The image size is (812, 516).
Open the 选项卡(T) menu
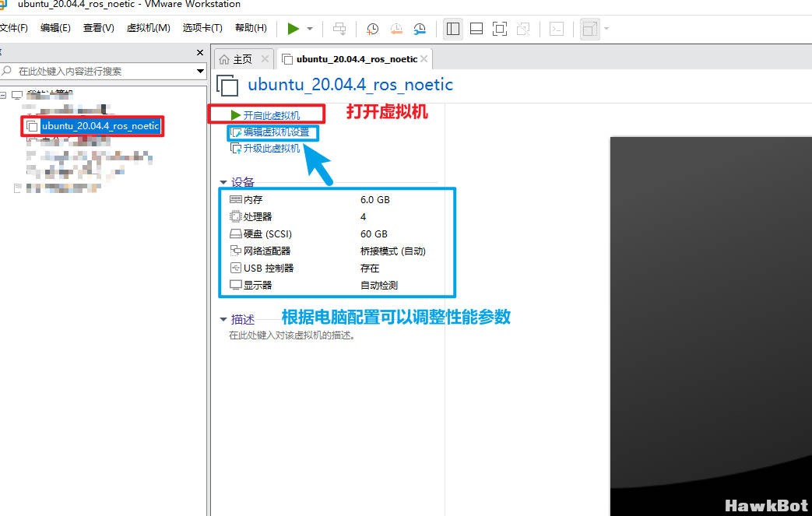[x=202, y=28]
